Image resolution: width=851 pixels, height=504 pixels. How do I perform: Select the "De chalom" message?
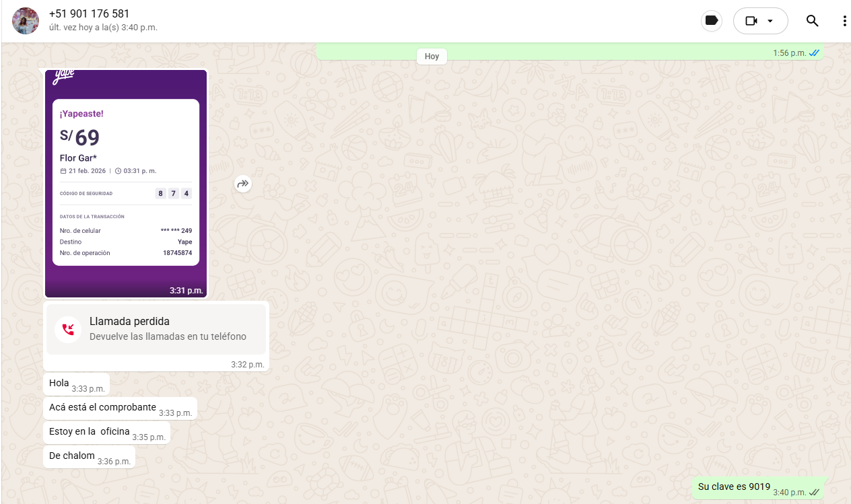tap(72, 456)
